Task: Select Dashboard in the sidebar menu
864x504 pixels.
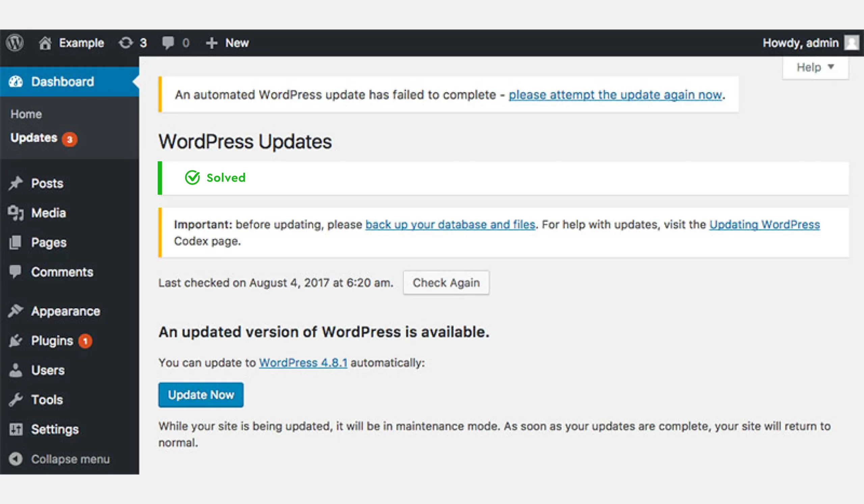Action: [x=63, y=82]
